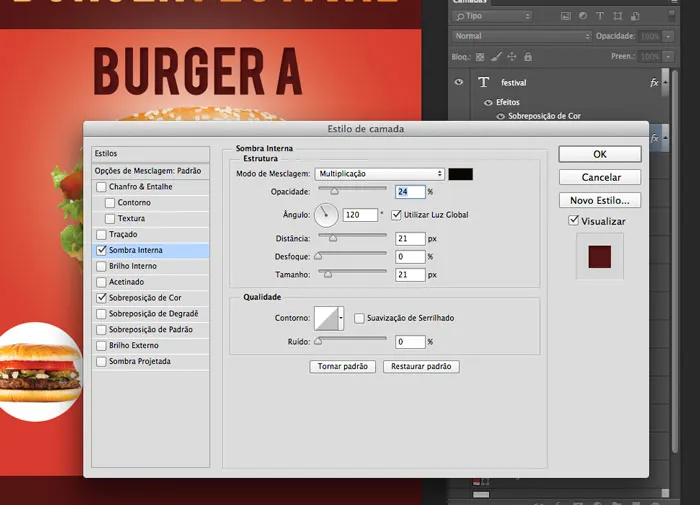Click the type layer filter icon

(x=600, y=16)
